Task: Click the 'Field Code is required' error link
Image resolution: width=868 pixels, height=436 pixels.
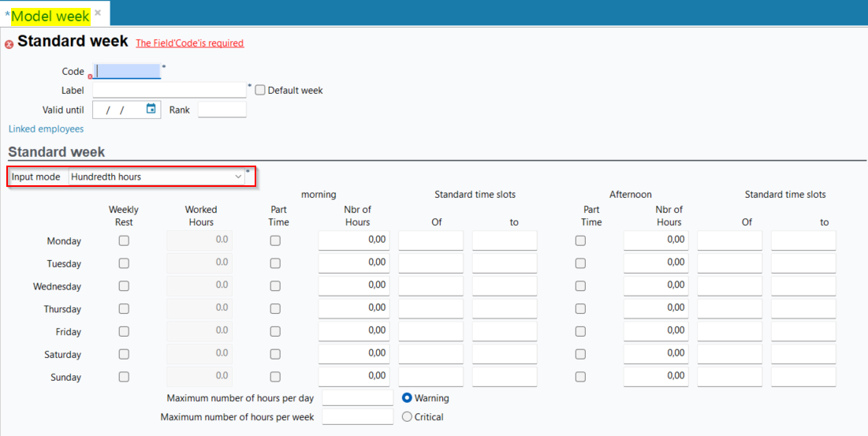Action: [x=189, y=43]
